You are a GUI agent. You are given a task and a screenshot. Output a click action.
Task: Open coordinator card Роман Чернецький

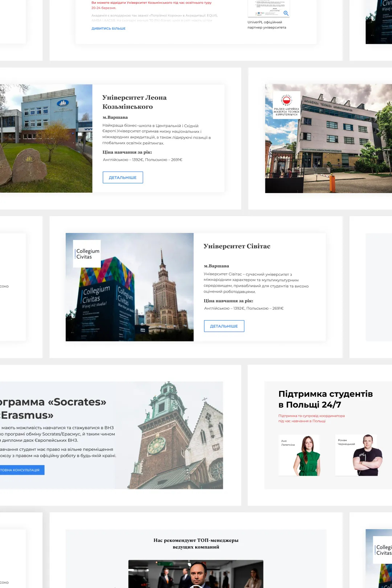tap(359, 455)
